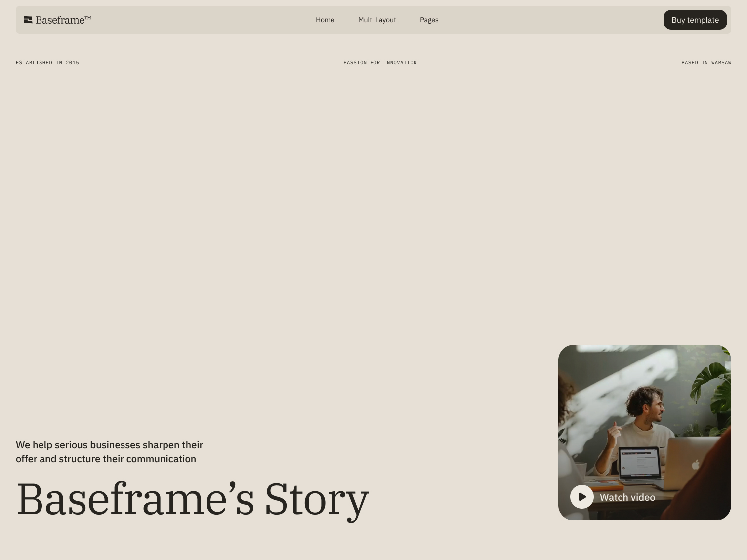Image resolution: width=747 pixels, height=560 pixels.
Task: Click the Watch video label
Action: tap(627, 497)
